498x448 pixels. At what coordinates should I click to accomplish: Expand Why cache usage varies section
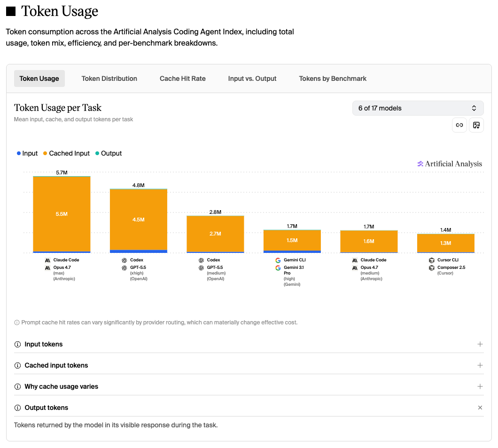(x=249, y=387)
